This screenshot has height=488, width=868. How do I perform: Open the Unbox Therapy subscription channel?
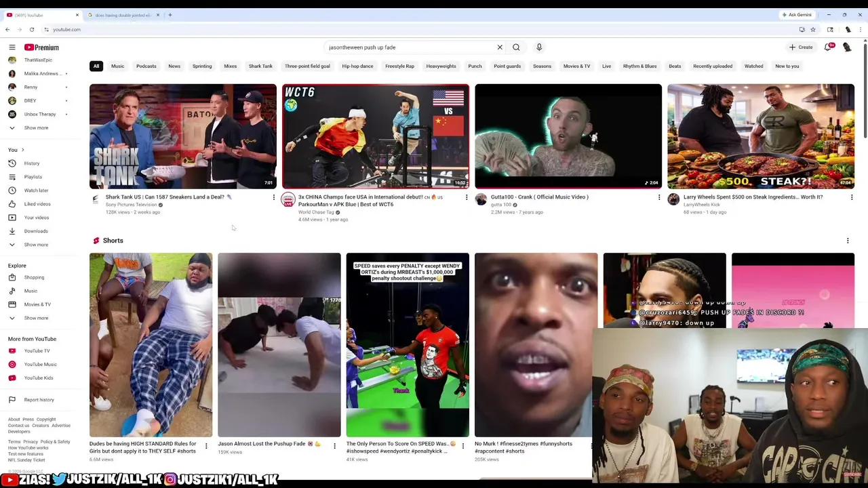click(41, 115)
